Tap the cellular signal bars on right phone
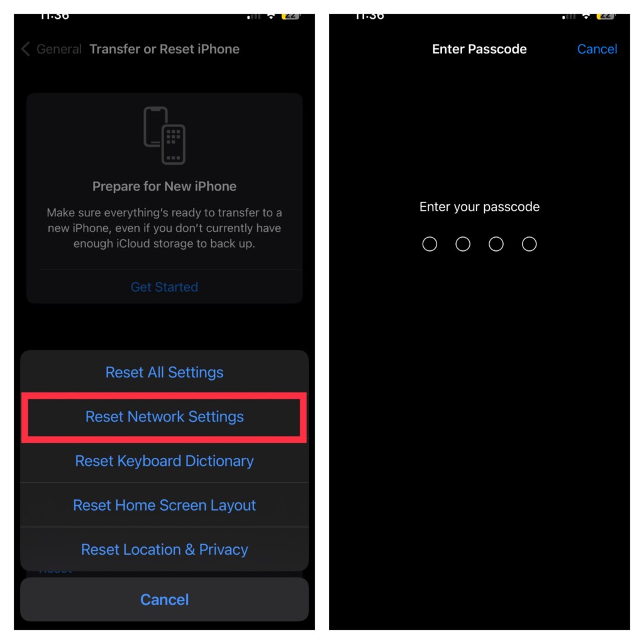Screen dimensions: 644x644 pyautogui.click(x=569, y=16)
